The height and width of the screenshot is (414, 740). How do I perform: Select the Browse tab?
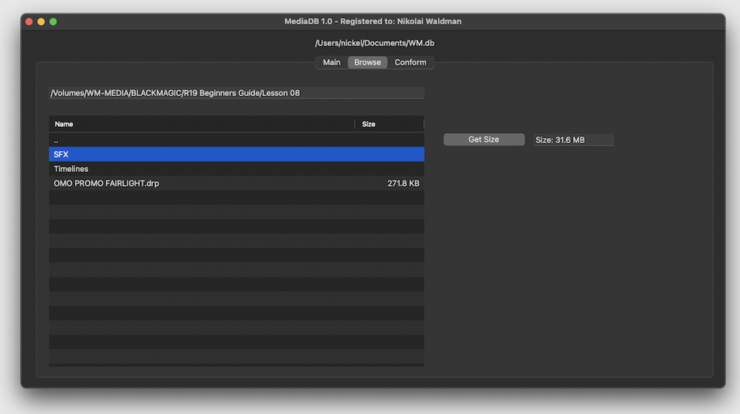point(367,62)
